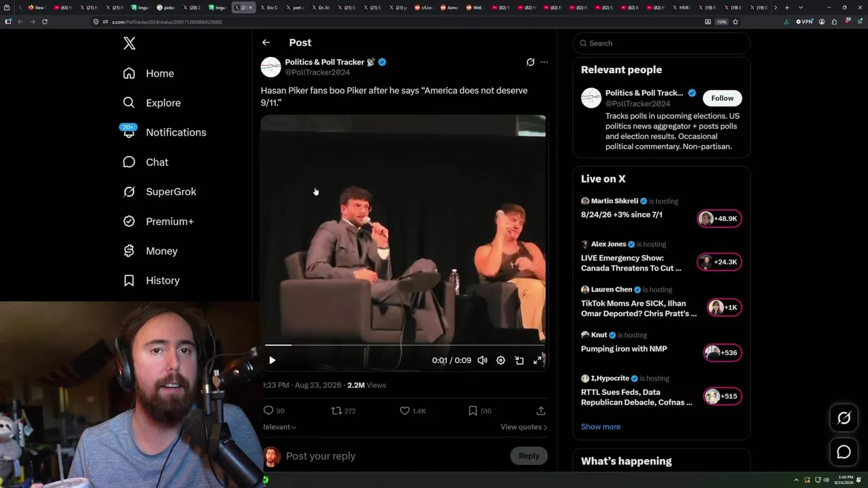
Task: Open Martin Shkreli live space
Action: click(x=622, y=215)
